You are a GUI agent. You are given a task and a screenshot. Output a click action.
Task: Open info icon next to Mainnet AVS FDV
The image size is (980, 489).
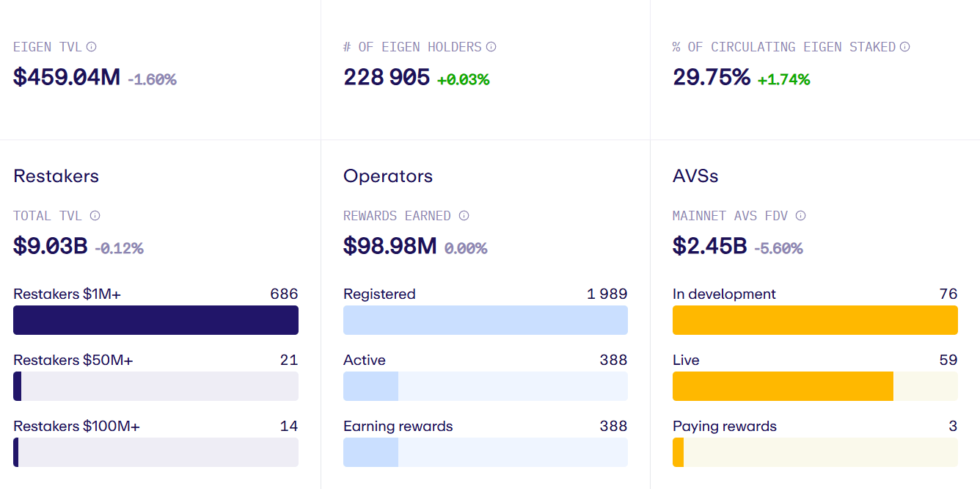click(x=801, y=216)
